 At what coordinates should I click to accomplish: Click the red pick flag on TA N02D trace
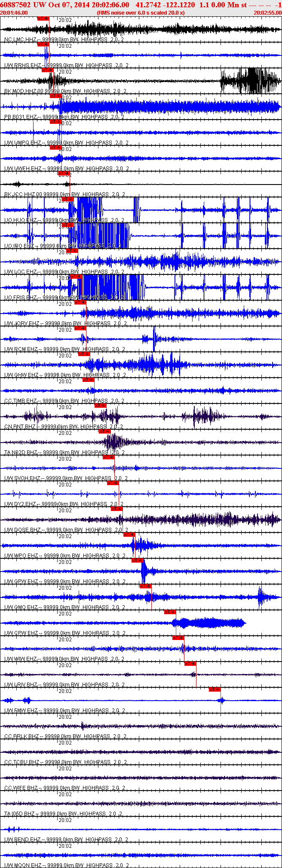105,431
